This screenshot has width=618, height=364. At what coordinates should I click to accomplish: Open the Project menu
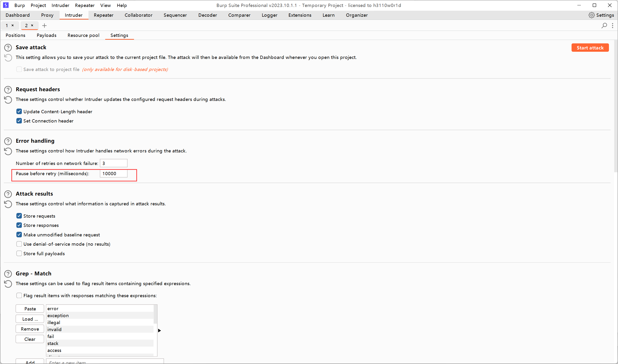38,5
